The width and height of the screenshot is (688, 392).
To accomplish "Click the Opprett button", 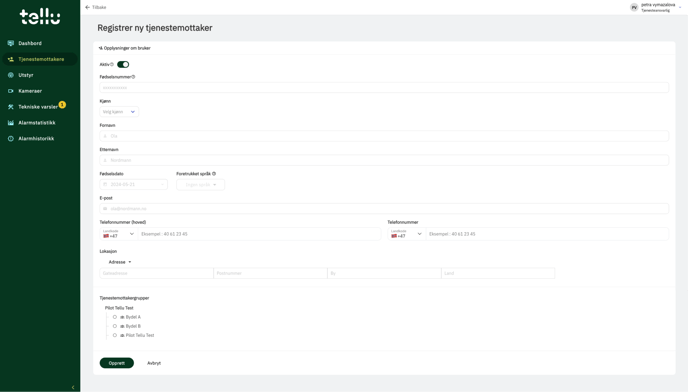I will (x=117, y=363).
